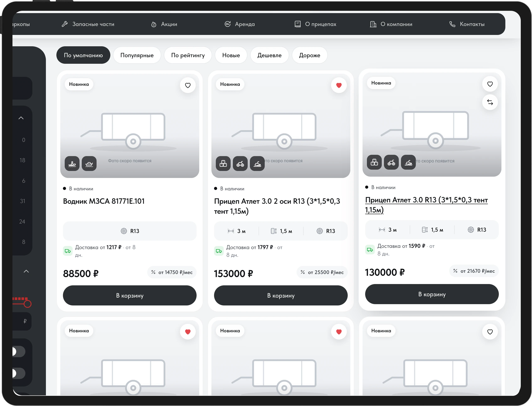Open the Акции menu item
Screen dimensions: 532x406
(x=164, y=24)
